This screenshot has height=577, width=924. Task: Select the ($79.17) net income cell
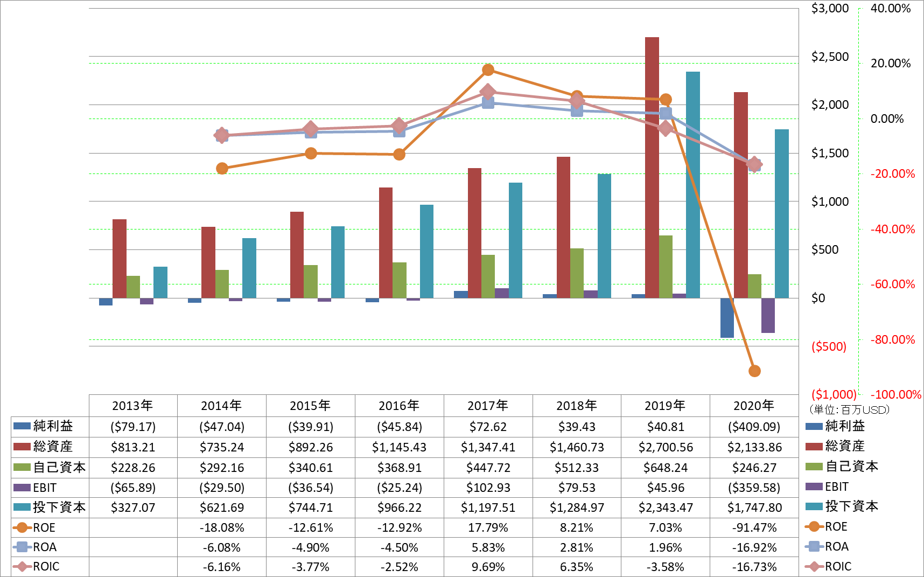133,427
